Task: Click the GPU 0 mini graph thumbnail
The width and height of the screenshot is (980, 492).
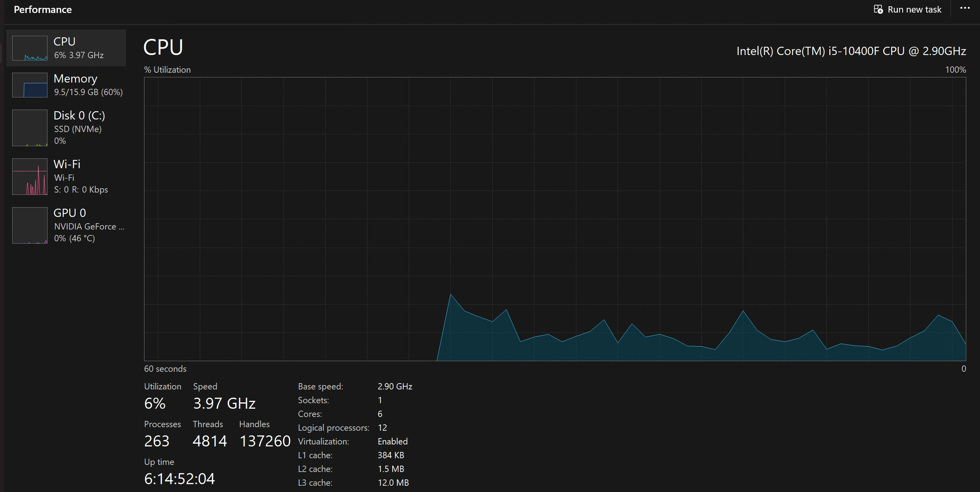Action: pos(30,225)
